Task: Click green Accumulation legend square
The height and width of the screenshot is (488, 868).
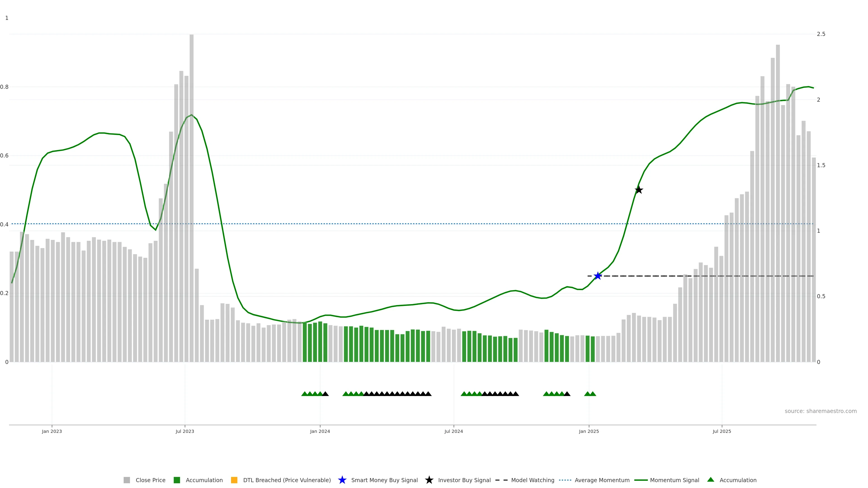Action: click(x=177, y=480)
